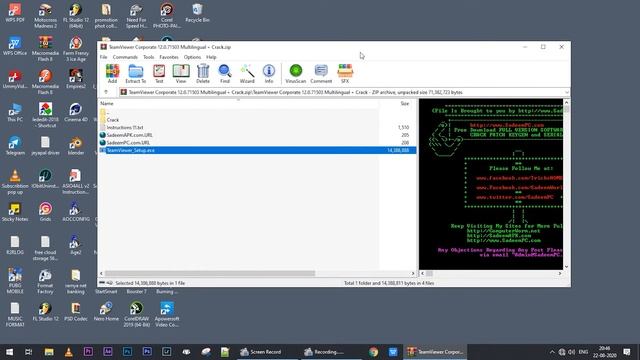Open This PC desktop icon
Viewport: 640px width, 360px height.
point(15,113)
